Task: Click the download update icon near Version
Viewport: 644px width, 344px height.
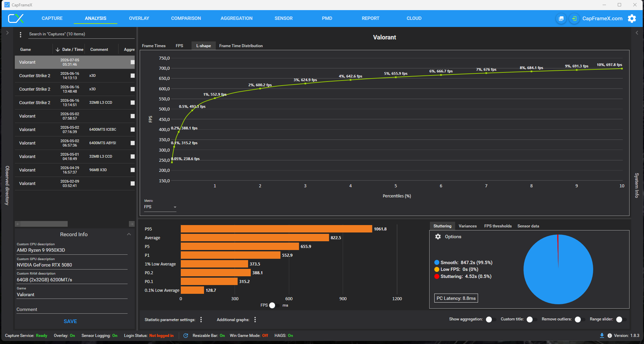Action: 602,336
